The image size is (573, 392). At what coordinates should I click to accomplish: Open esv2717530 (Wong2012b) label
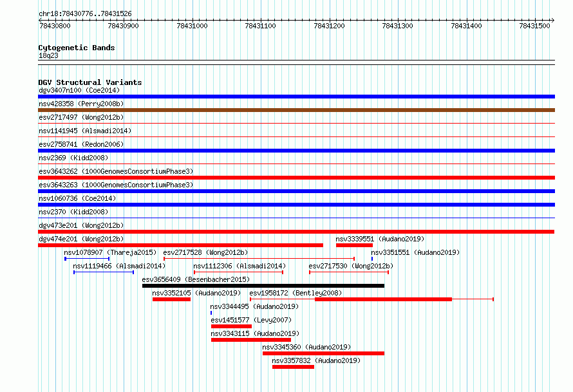click(351, 266)
